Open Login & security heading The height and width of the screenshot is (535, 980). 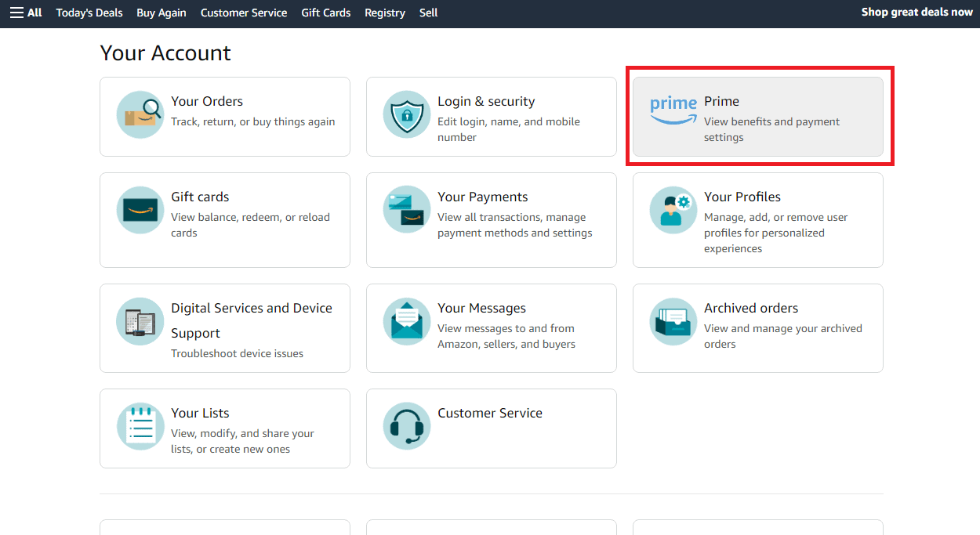[x=486, y=101]
